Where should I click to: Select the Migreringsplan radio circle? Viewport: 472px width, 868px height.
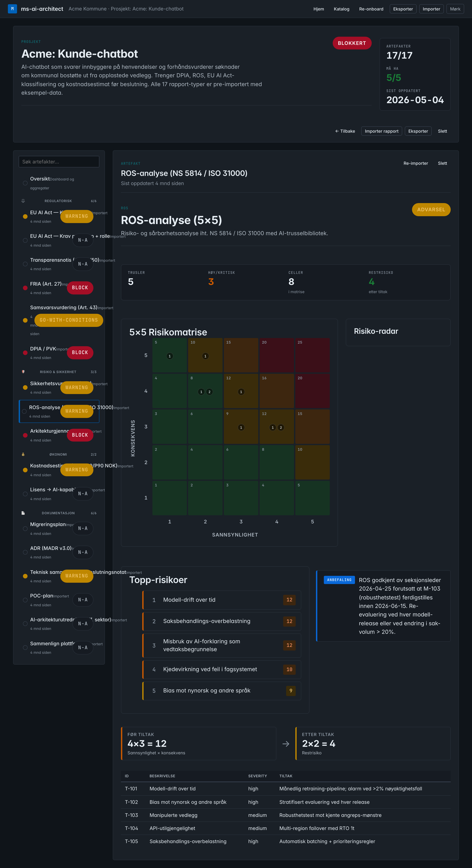25,528
